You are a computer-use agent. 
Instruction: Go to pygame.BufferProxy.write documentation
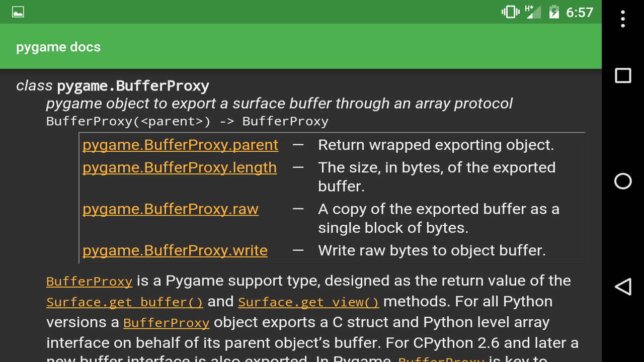pos(175,250)
